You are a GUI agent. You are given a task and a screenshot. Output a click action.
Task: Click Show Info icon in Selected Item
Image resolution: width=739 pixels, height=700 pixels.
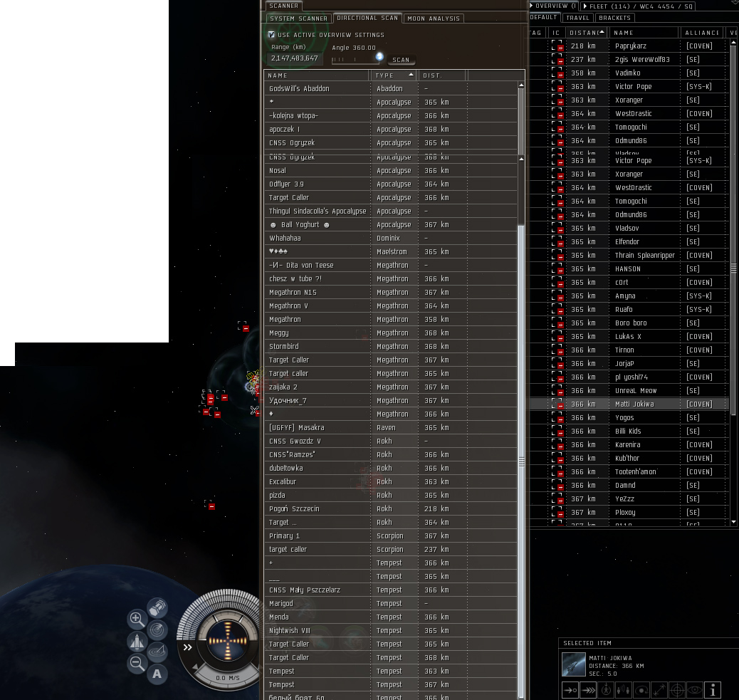click(x=713, y=690)
